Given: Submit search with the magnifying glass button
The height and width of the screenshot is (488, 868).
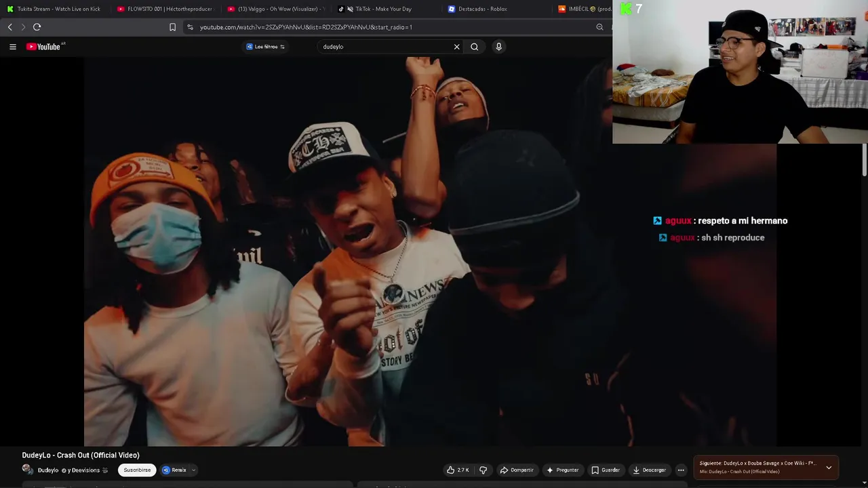Looking at the screenshot, I should point(475,47).
